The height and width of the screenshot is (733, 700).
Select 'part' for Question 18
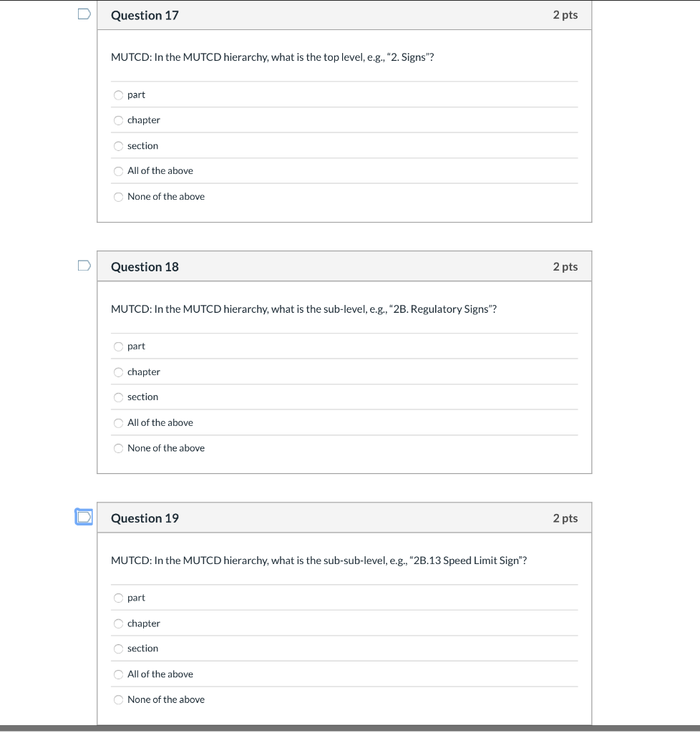coord(119,347)
